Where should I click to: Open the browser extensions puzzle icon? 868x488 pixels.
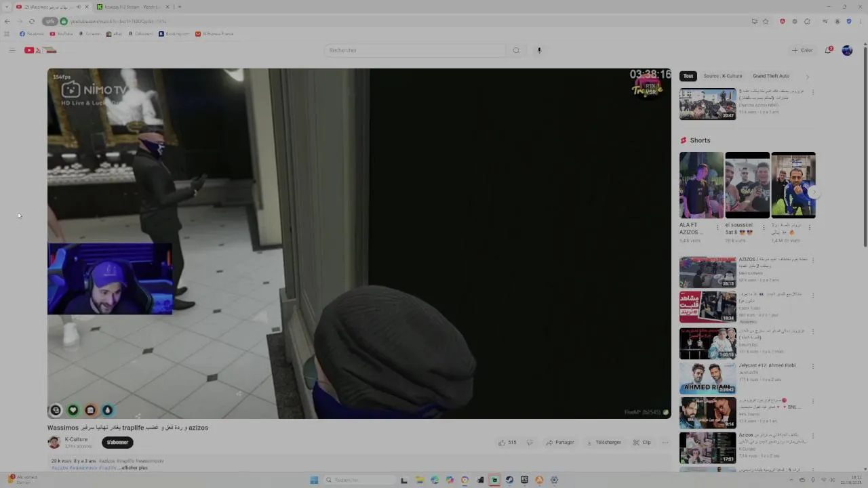point(807,21)
